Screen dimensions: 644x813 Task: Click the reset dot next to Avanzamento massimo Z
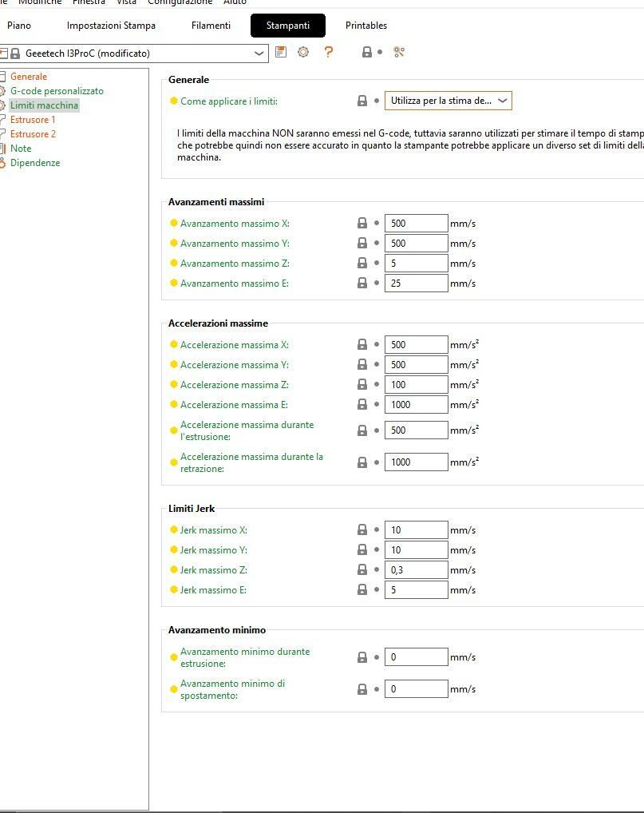coord(377,263)
